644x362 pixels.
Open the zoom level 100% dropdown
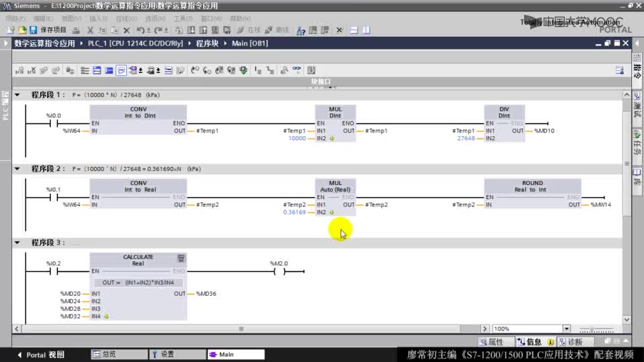566,328
